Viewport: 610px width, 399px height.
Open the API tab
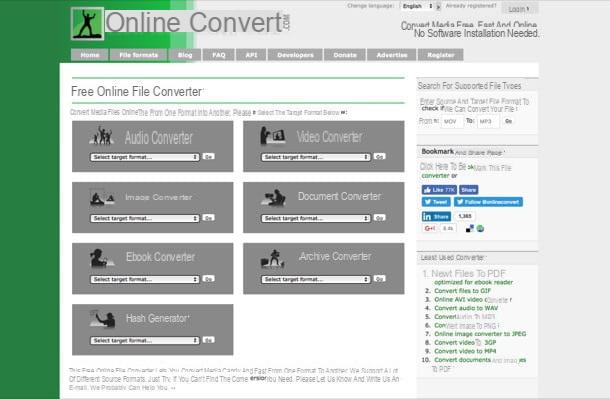pos(251,55)
